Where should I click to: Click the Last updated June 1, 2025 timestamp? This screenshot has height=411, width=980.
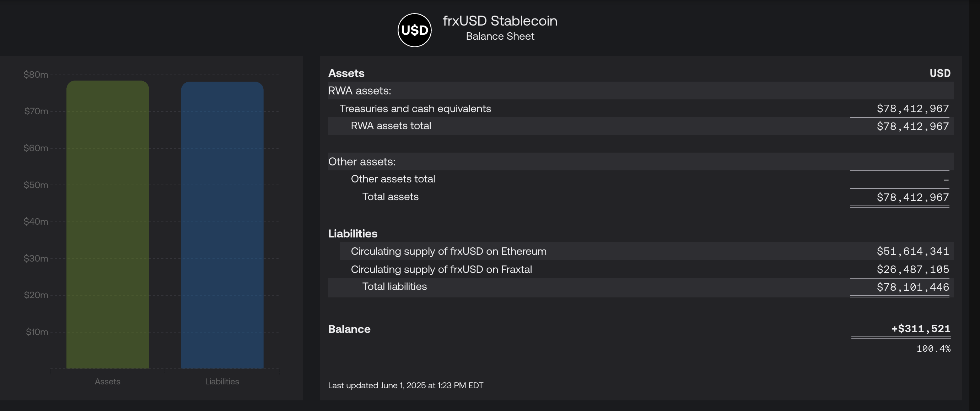click(405, 385)
